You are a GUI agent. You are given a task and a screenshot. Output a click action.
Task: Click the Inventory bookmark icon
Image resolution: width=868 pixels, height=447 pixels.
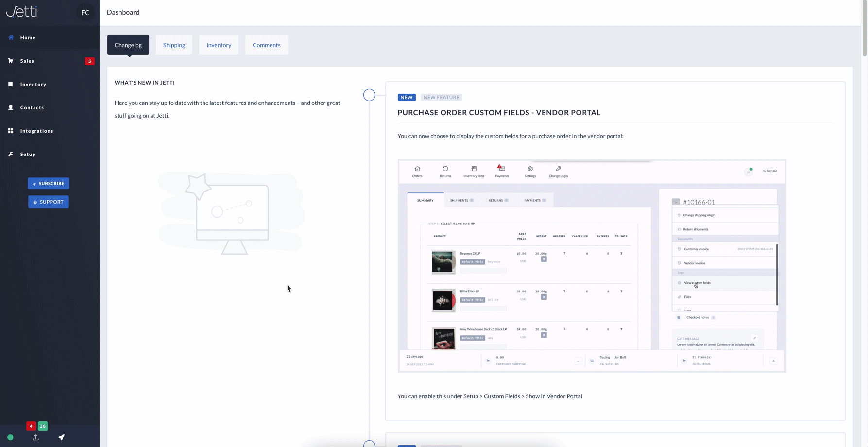[11, 84]
